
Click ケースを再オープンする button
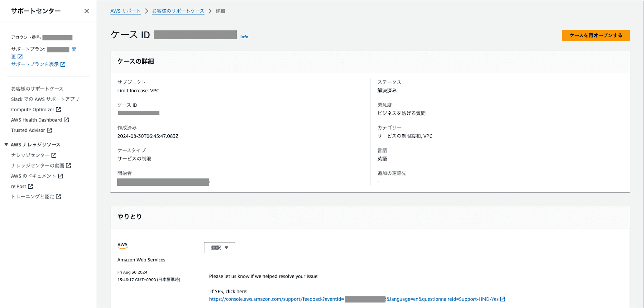coord(596,35)
